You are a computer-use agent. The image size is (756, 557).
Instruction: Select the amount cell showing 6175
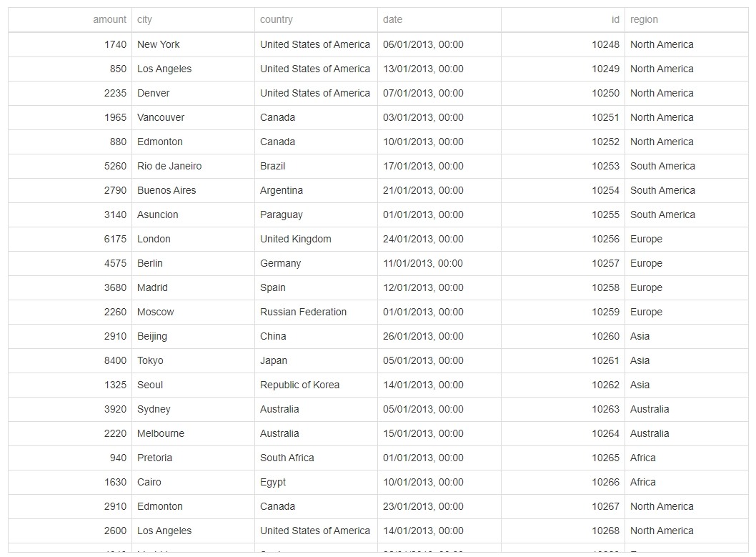click(115, 239)
